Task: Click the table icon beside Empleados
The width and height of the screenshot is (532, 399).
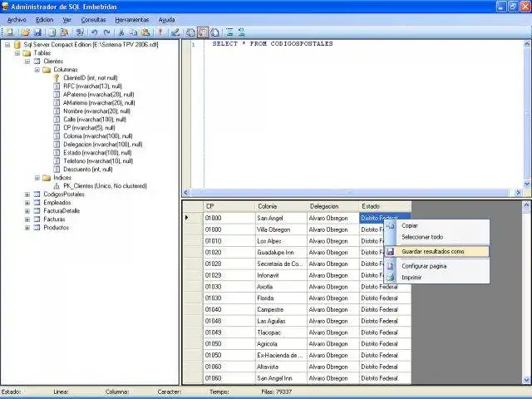Action: pos(37,203)
